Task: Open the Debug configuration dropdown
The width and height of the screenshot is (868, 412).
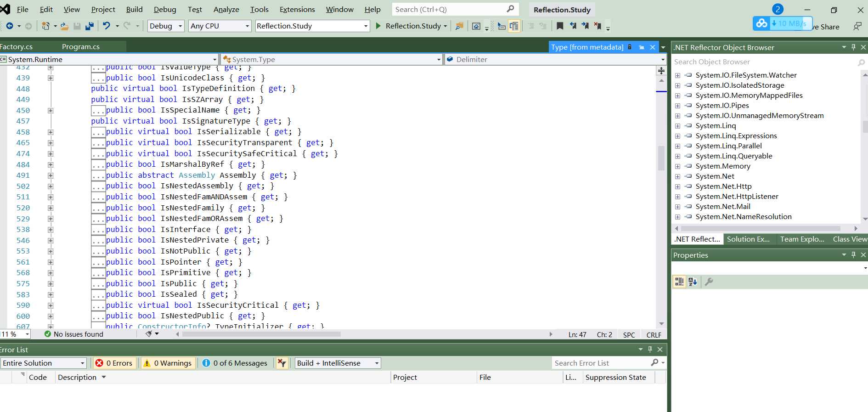Action: (x=166, y=26)
